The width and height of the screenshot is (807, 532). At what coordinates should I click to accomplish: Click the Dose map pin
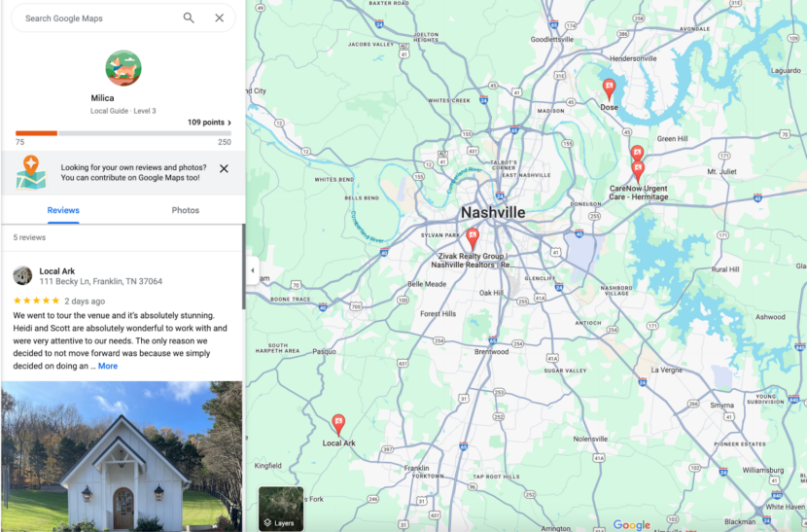609,89
